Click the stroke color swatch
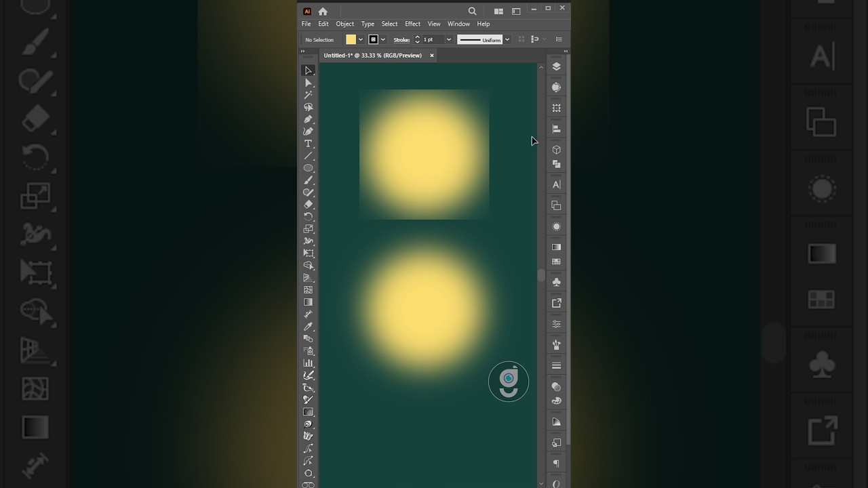Image resolution: width=868 pixels, height=488 pixels. click(x=373, y=39)
